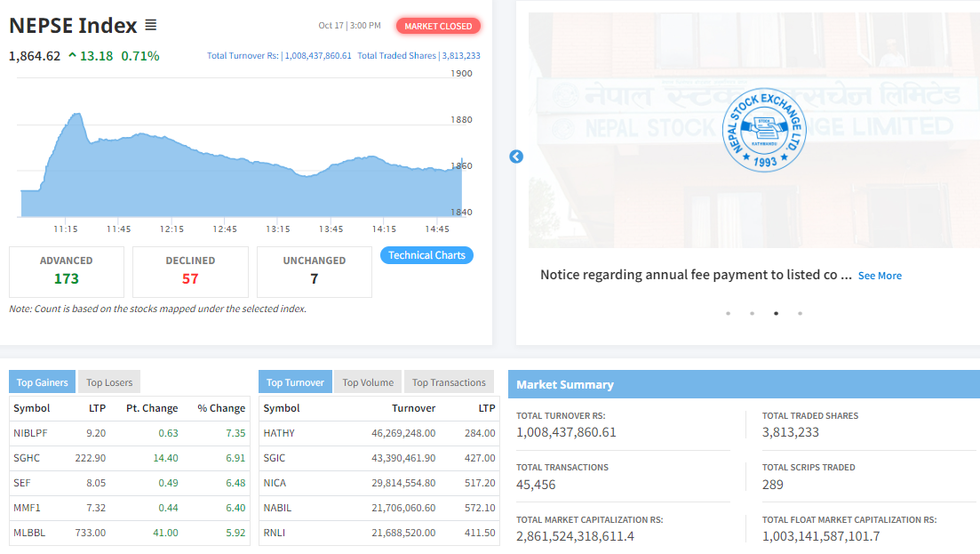Select fourth carousel dot indicator
The width and height of the screenshot is (980, 554).
(800, 313)
